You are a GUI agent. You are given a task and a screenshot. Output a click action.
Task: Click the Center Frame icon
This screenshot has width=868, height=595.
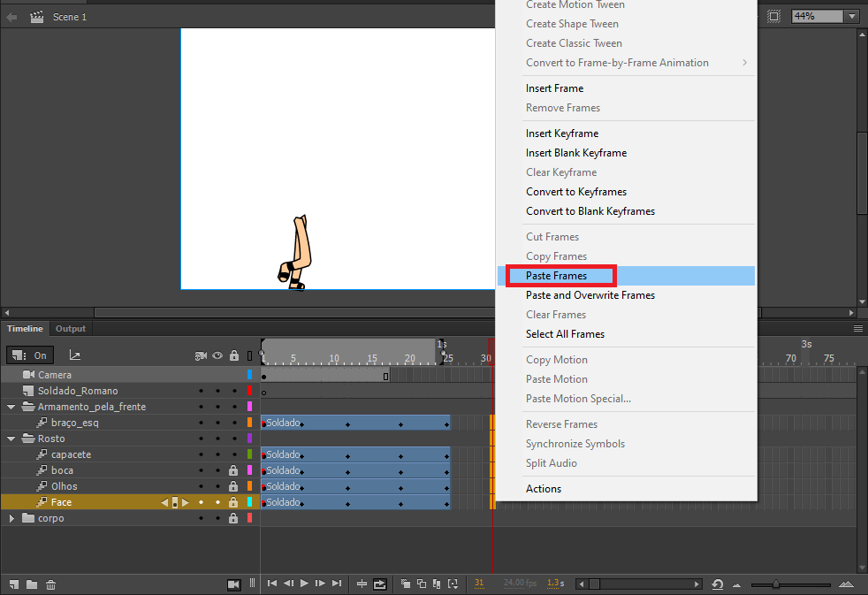pos(362,584)
